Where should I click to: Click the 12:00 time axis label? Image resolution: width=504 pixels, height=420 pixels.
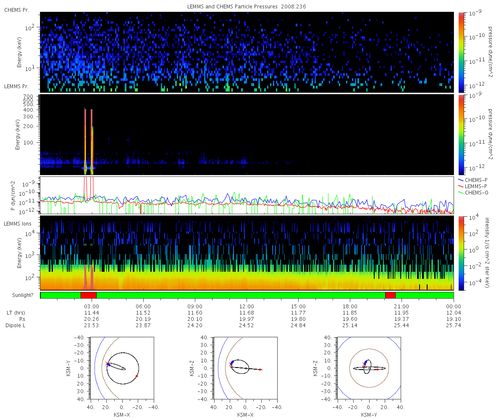coord(247,306)
